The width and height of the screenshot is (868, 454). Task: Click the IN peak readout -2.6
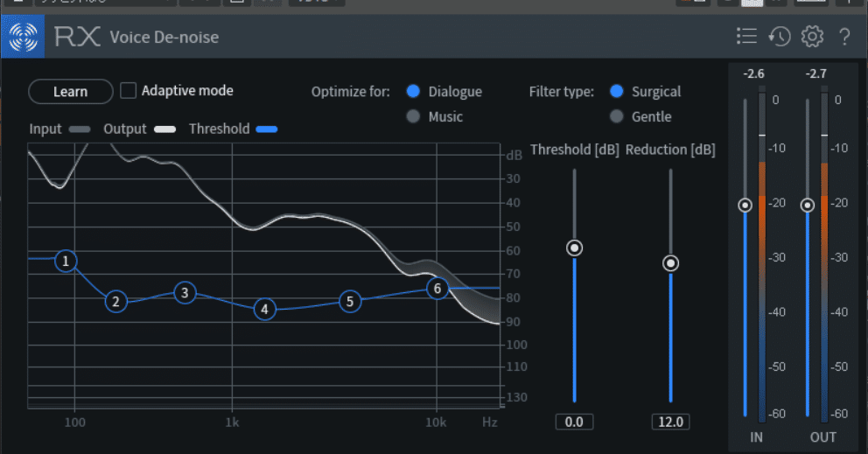pos(754,73)
